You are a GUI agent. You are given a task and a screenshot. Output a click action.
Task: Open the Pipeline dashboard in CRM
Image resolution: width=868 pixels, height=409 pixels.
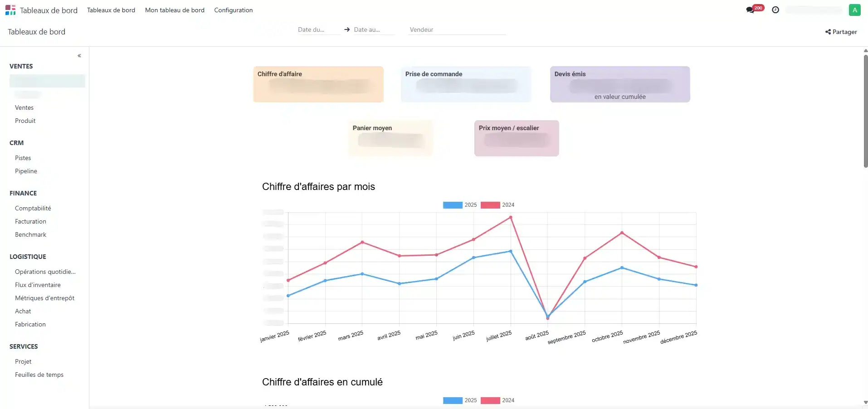click(x=26, y=171)
